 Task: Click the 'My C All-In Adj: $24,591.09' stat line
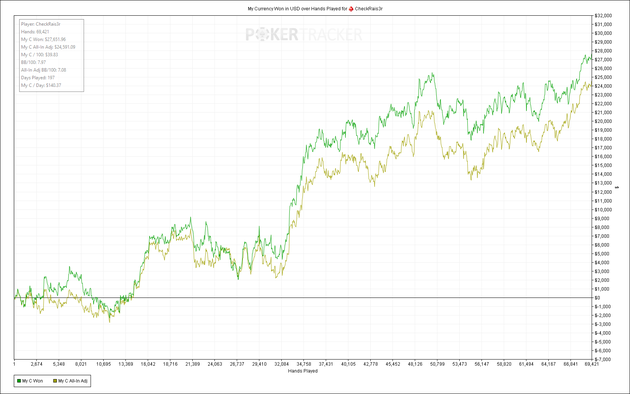pyautogui.click(x=48, y=47)
